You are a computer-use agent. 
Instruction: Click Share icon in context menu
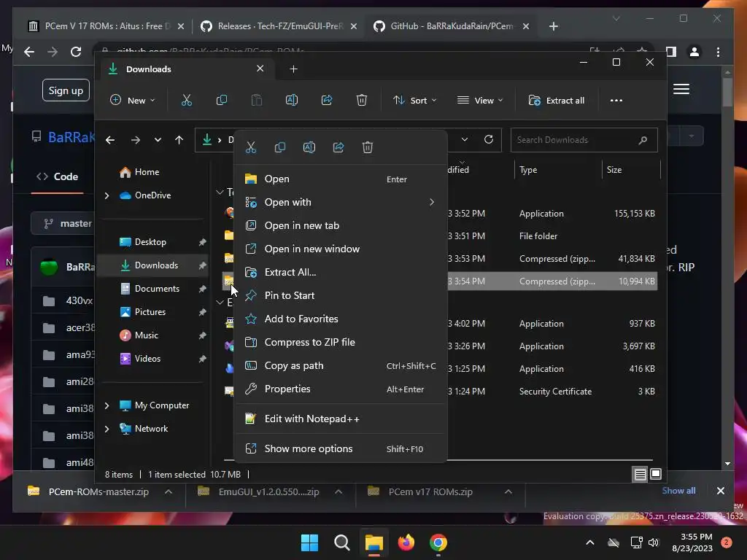click(338, 147)
